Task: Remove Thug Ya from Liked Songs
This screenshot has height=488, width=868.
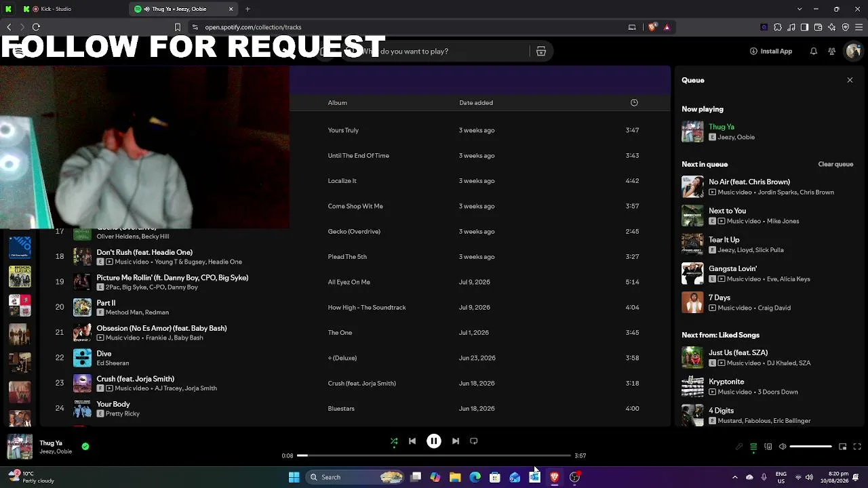Action: [x=85, y=447]
